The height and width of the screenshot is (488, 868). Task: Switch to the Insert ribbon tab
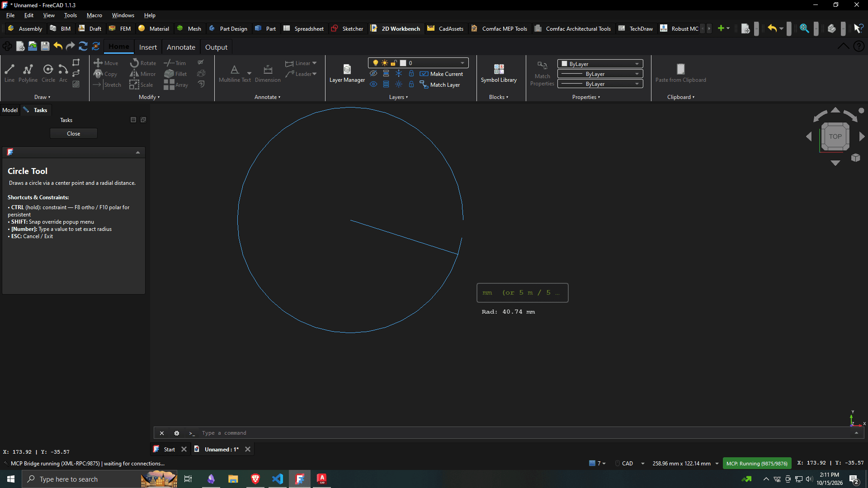click(148, 47)
